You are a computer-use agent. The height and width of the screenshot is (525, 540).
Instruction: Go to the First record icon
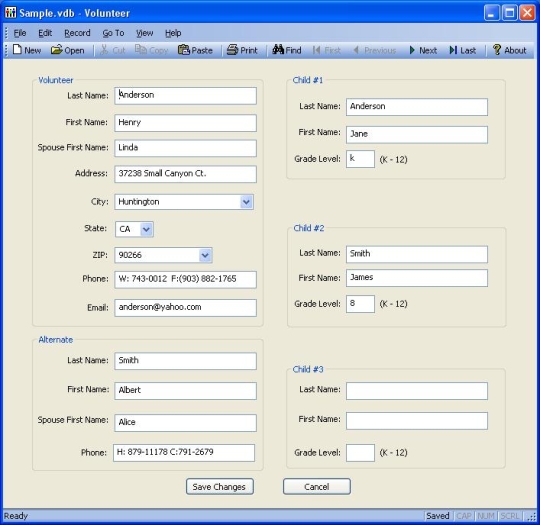pyautogui.click(x=316, y=50)
